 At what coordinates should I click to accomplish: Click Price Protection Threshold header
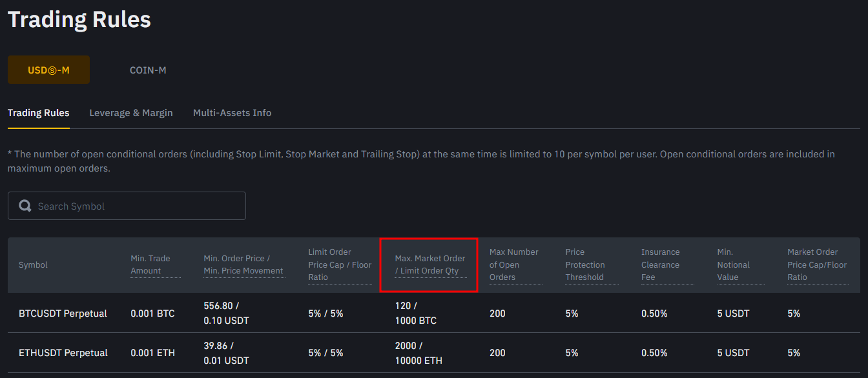[585, 264]
